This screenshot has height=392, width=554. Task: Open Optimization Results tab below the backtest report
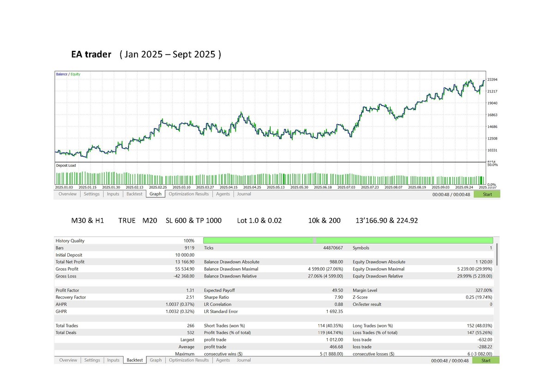[x=188, y=360]
